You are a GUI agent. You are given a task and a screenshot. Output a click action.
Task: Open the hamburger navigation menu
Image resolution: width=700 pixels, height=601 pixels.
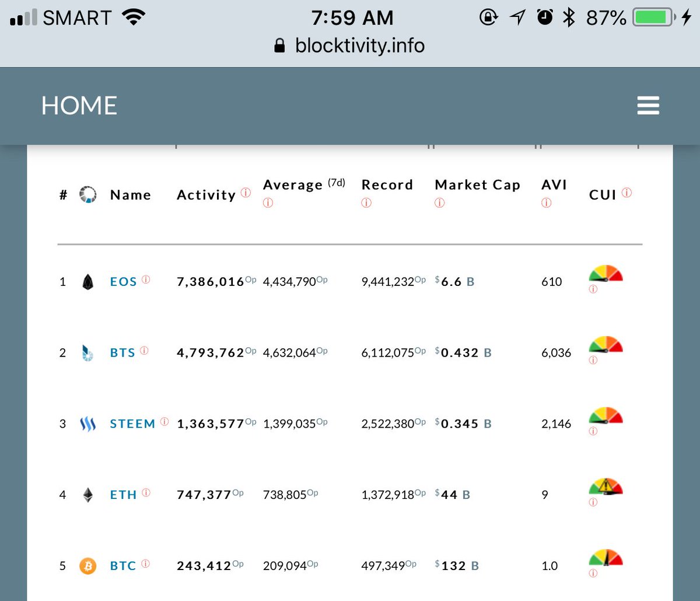click(x=648, y=106)
